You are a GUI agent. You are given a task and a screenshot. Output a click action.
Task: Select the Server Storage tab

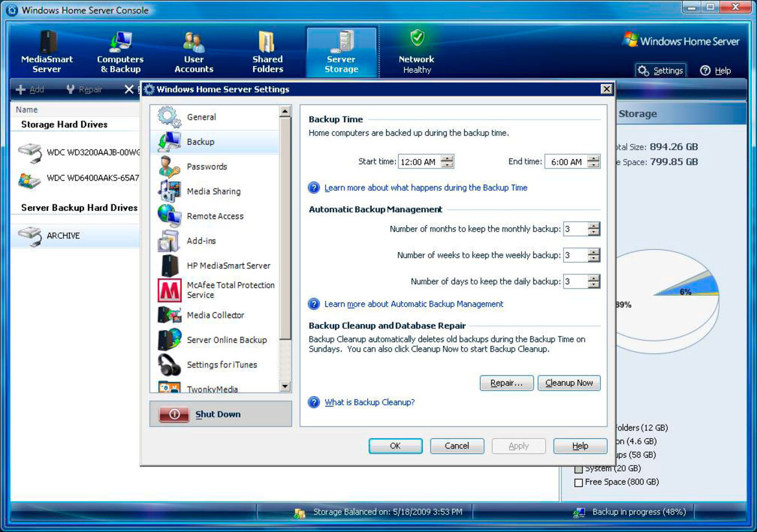pos(341,52)
